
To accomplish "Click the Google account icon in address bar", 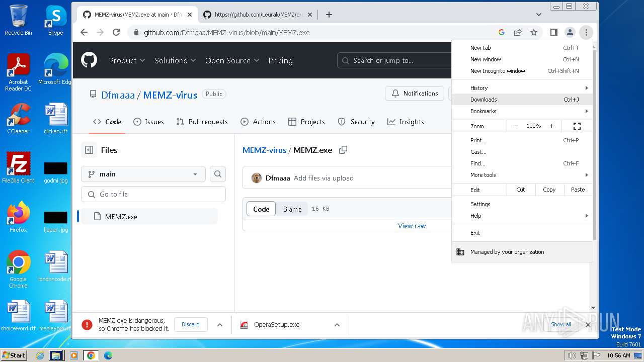I will click(x=502, y=32).
